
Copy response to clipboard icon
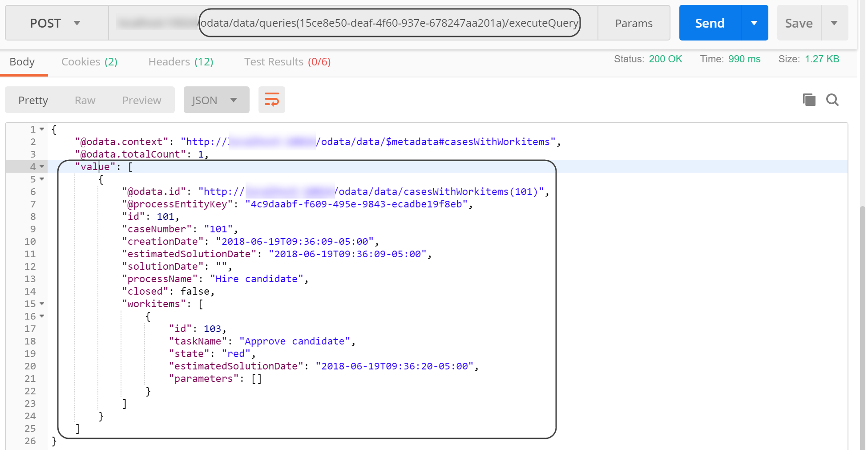pyautogui.click(x=809, y=100)
